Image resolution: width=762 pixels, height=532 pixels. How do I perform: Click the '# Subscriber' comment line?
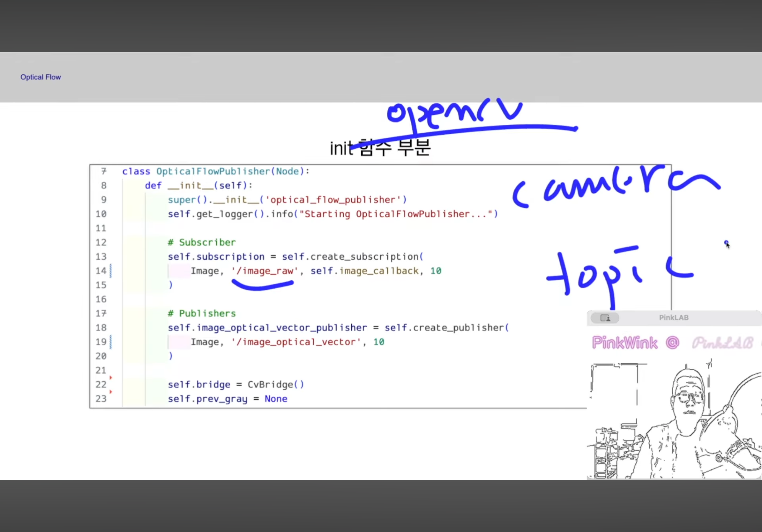(x=201, y=242)
